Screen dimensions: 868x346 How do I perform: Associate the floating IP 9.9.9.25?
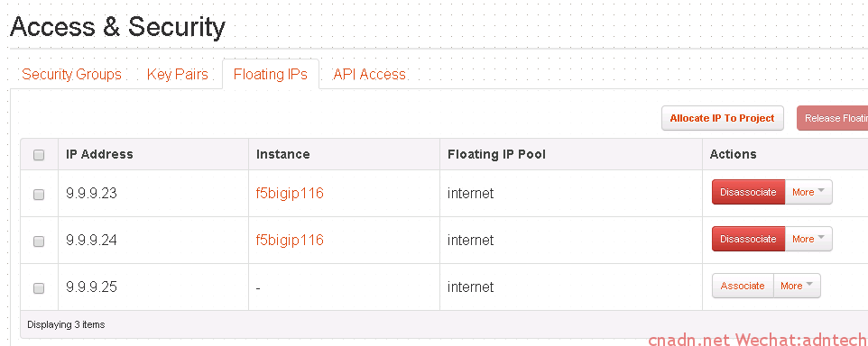[x=743, y=286]
